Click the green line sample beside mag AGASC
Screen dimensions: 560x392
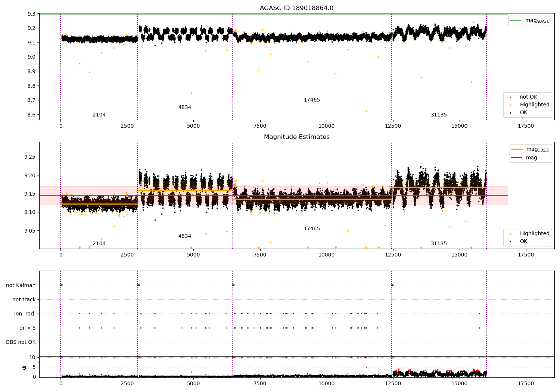pos(516,20)
